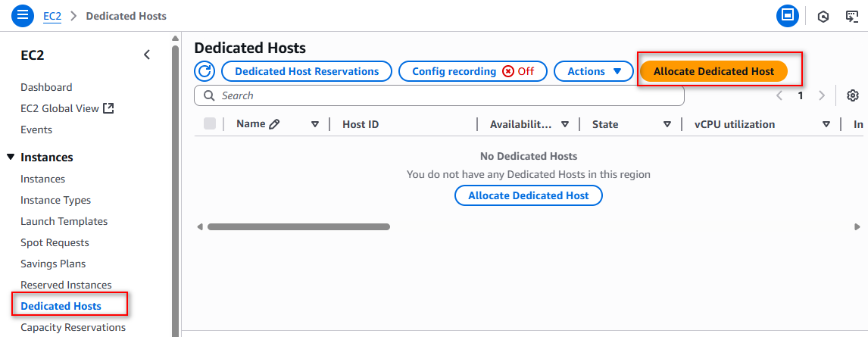868x337 pixels.
Task: Sort by Availability column arrow
Action: (565, 124)
